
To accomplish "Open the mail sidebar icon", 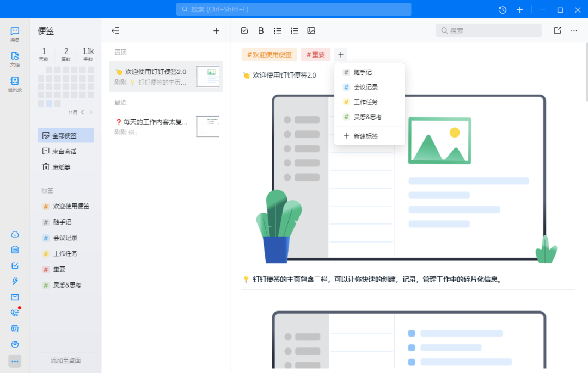I will [x=15, y=297].
